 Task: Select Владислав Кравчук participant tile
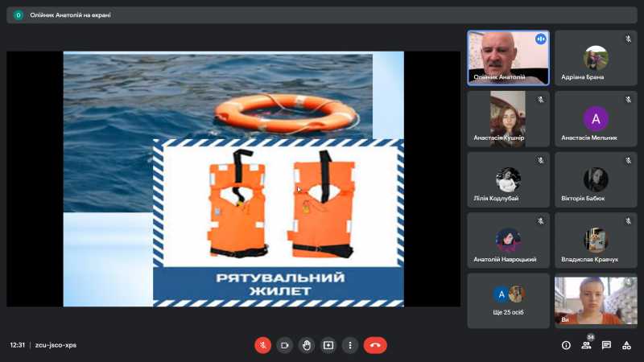[x=596, y=240]
